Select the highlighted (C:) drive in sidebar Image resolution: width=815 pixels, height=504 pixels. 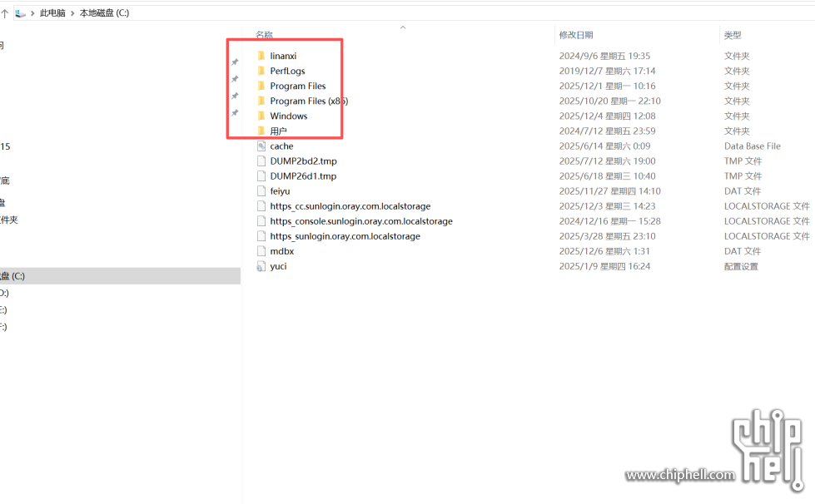tap(12, 276)
